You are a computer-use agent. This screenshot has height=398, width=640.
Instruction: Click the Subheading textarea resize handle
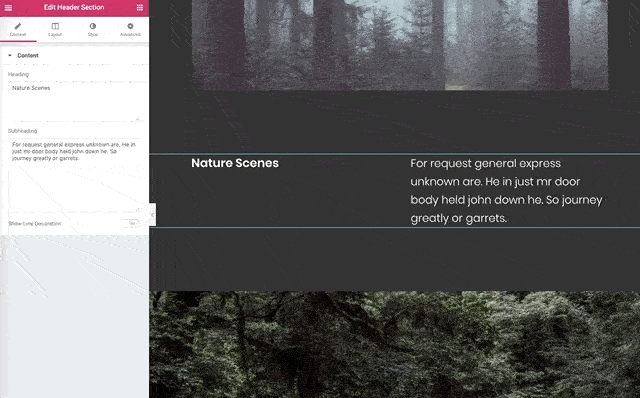tap(138, 209)
